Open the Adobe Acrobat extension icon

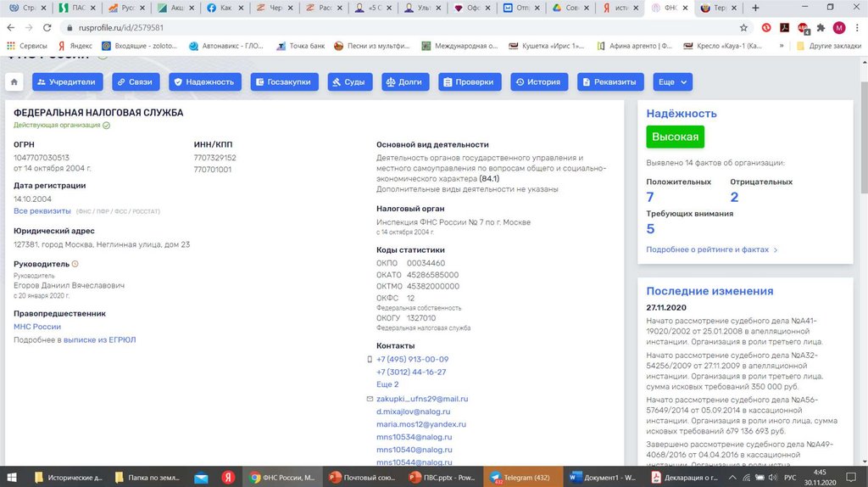click(784, 28)
